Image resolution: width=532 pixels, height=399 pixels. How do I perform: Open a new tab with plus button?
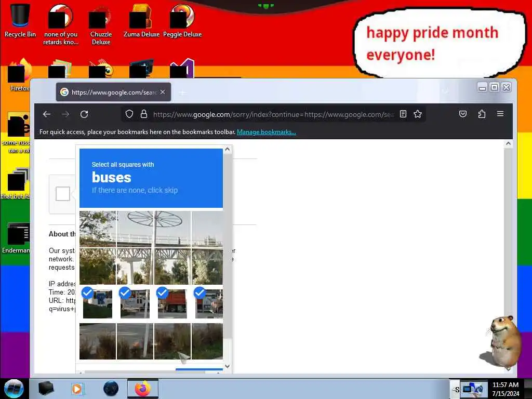[182, 92]
